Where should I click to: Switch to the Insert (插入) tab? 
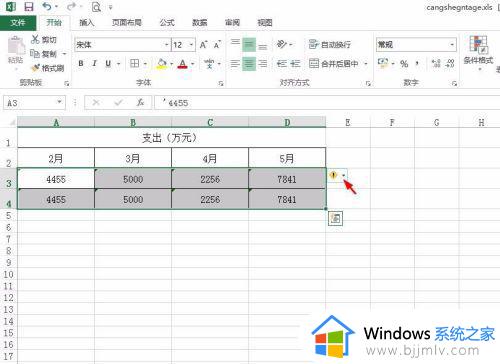(x=86, y=23)
